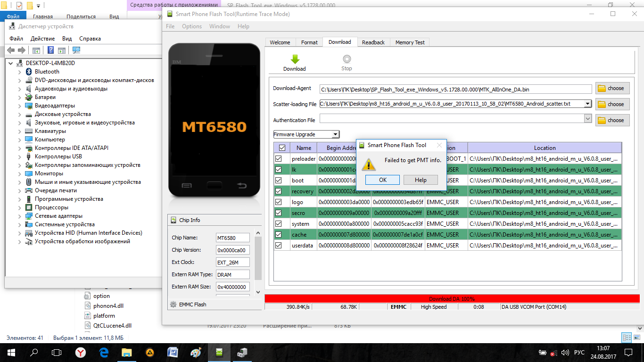Image resolution: width=644 pixels, height=362 pixels.
Task: Click the Device Manager help toolbar icon
Action: [x=50, y=50]
